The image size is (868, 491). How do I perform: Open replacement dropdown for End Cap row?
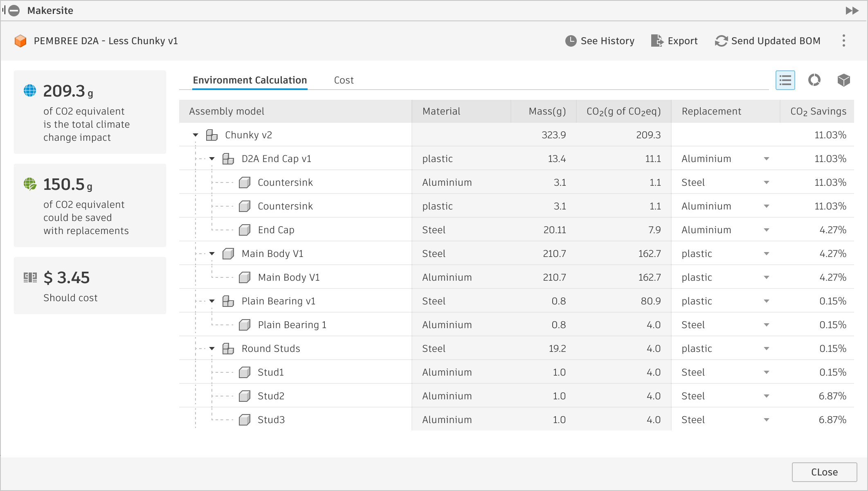tap(767, 230)
